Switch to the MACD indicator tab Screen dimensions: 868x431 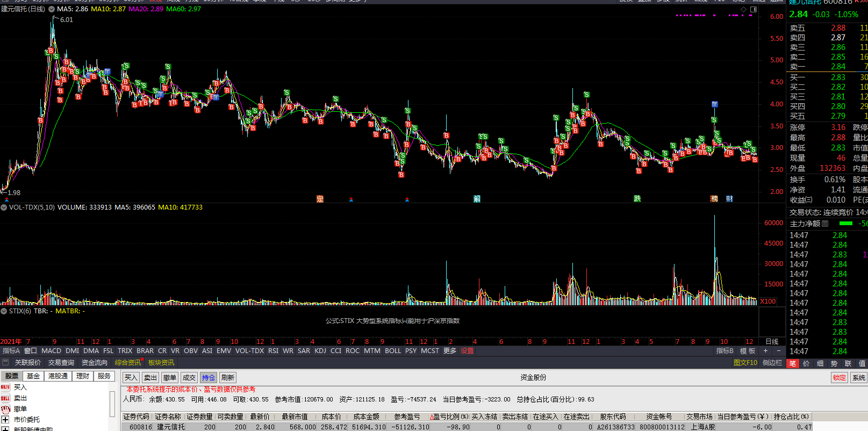tap(51, 351)
